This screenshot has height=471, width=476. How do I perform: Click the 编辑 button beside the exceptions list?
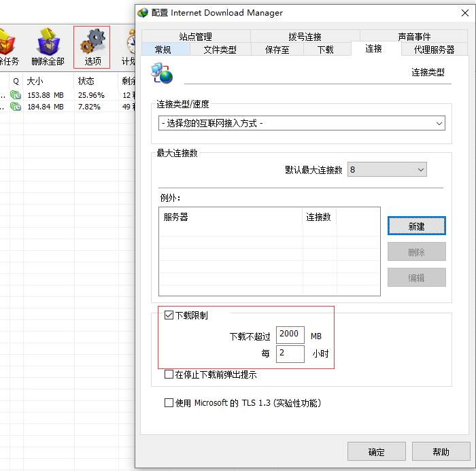click(416, 277)
